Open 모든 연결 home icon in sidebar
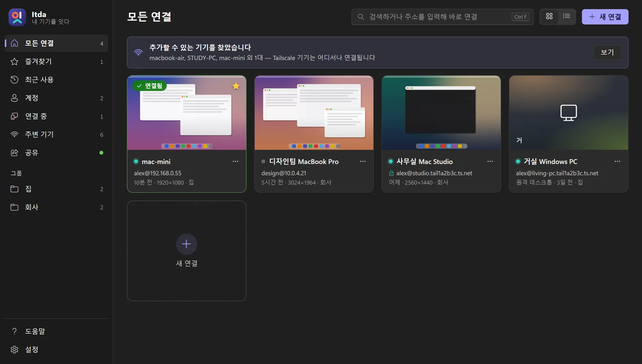The width and height of the screenshot is (642, 364). pyautogui.click(x=14, y=43)
